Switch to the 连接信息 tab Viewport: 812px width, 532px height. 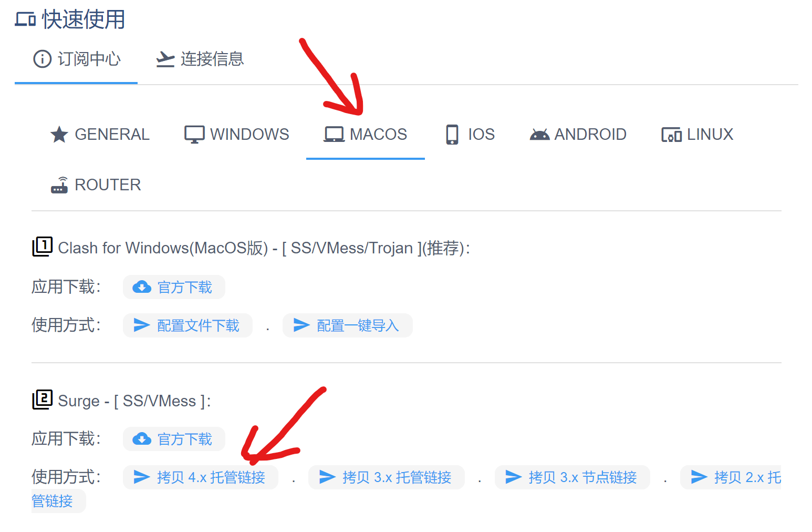coord(200,59)
